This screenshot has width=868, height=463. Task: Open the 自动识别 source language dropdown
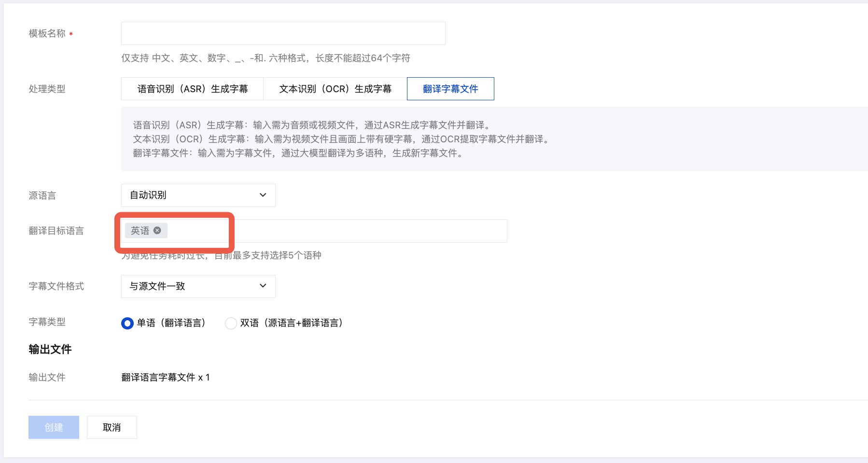point(198,195)
